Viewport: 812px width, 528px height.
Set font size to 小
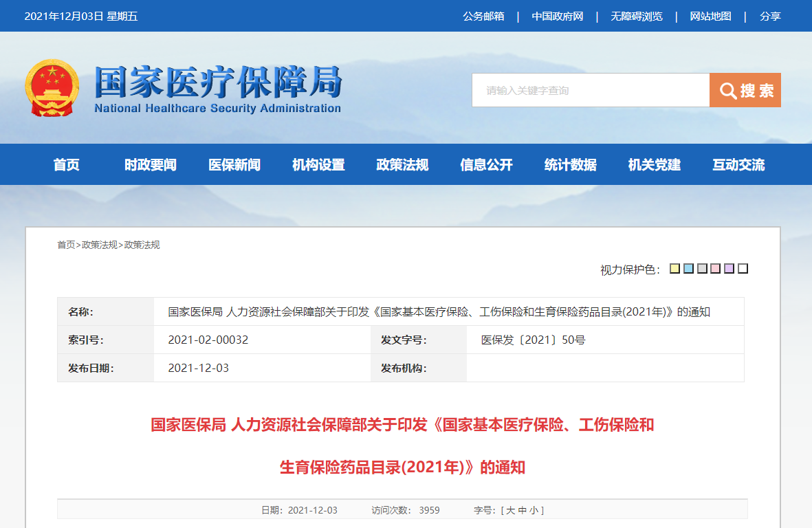[x=534, y=510]
